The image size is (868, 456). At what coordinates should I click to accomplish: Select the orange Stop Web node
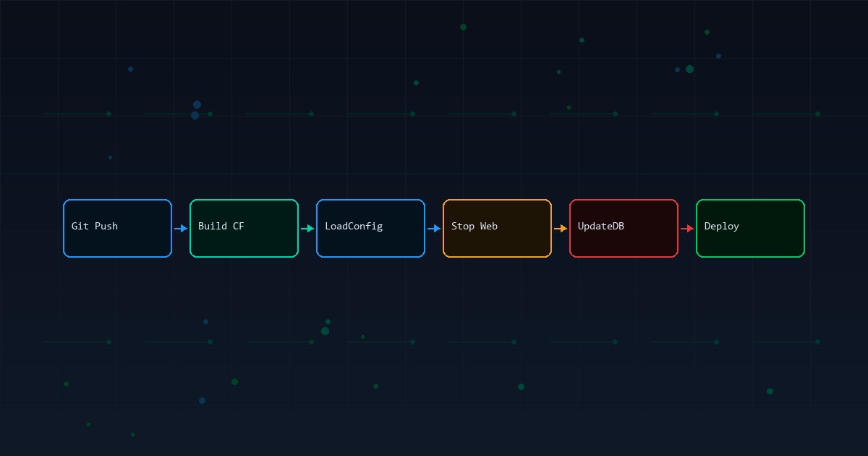[497, 228]
